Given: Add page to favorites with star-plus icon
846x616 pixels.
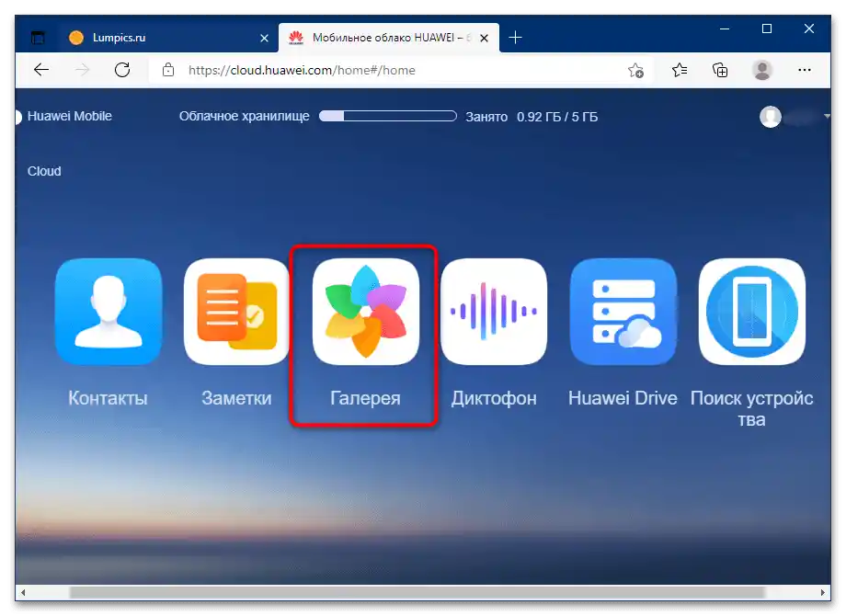Looking at the screenshot, I should coord(635,70).
